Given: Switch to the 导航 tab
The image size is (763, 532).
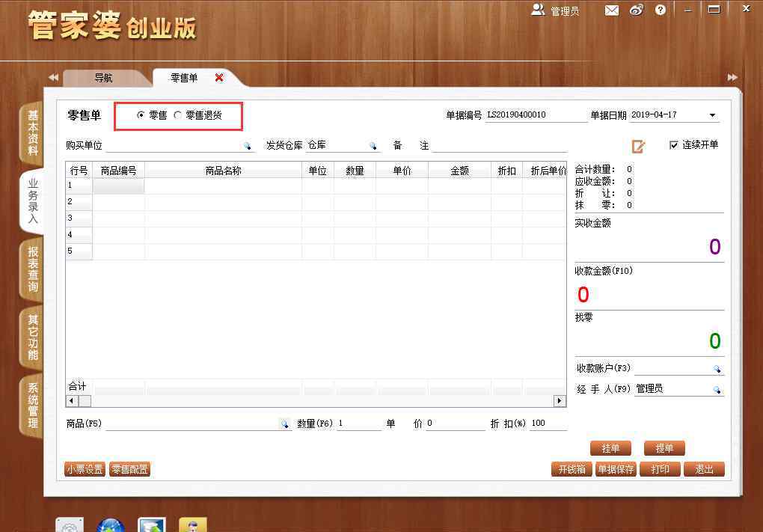Looking at the screenshot, I should (x=104, y=78).
